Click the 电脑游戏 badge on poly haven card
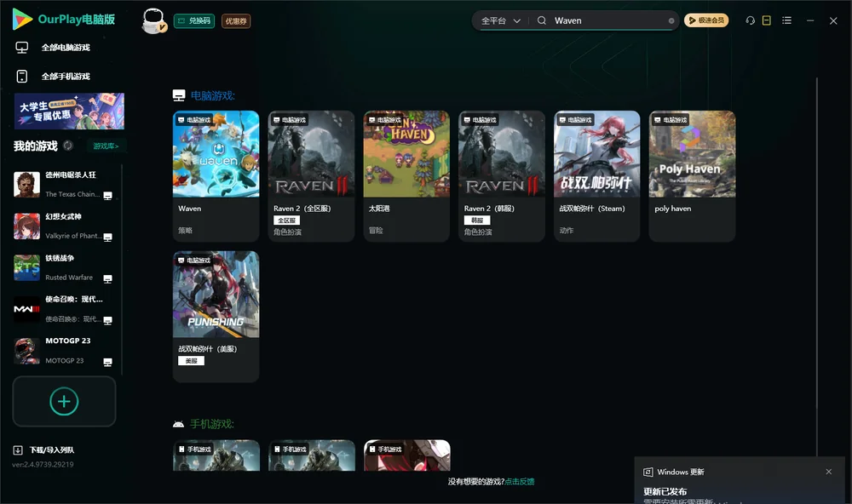The width and height of the screenshot is (852, 504). (x=671, y=120)
